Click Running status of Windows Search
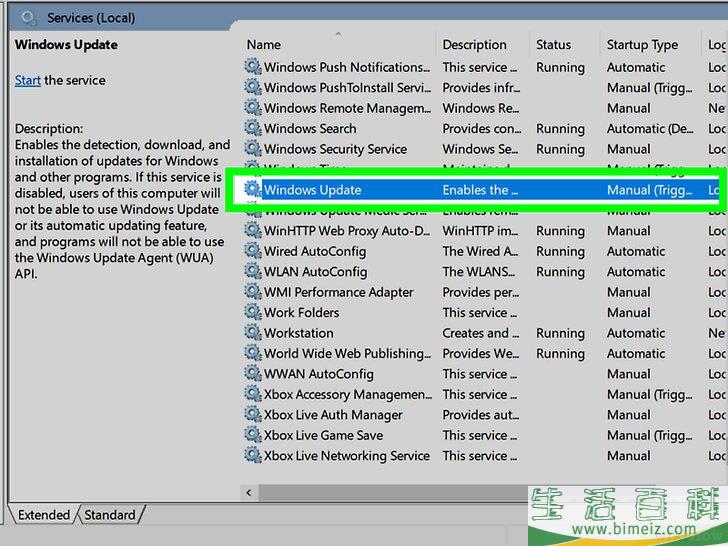The width and height of the screenshot is (728, 546). (x=560, y=129)
